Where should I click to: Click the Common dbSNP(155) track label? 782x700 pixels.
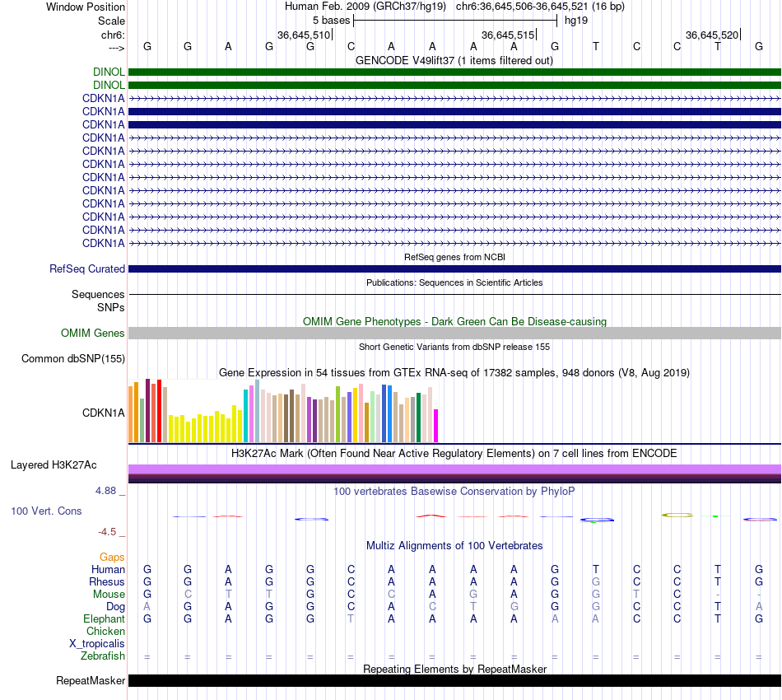[73, 359]
